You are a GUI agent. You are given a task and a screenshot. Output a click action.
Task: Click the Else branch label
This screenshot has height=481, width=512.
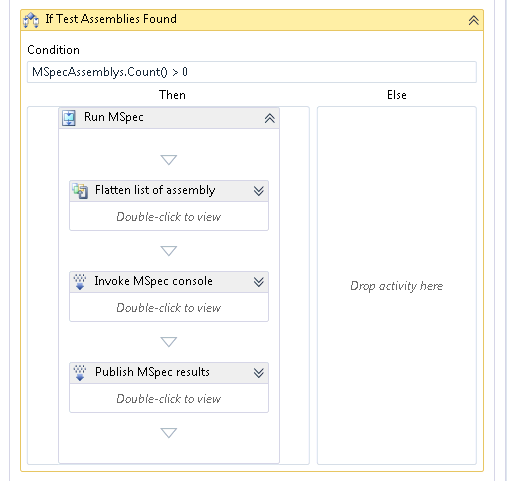tap(397, 95)
